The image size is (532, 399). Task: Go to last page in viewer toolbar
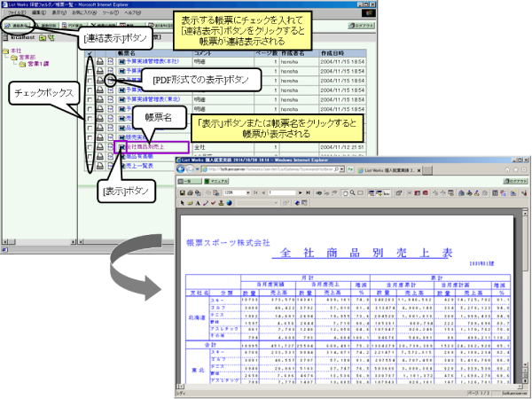coord(308,192)
